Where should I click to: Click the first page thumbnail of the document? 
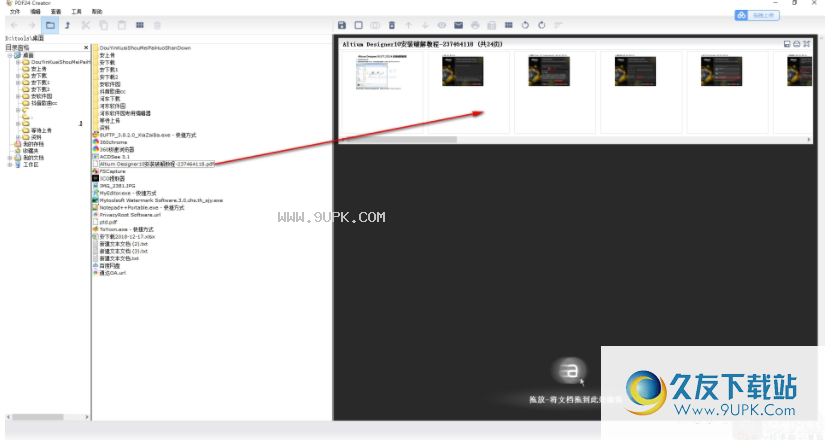coord(382,92)
